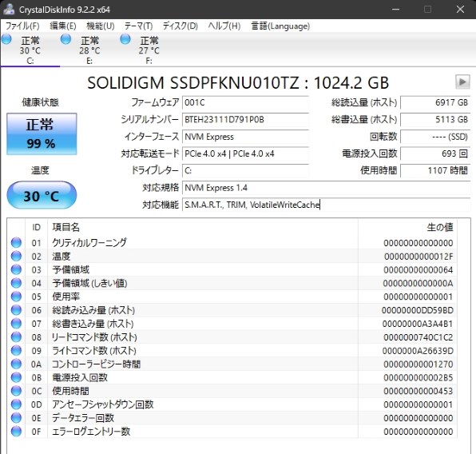Click the status icon for クリティカルワーニング row
The width and height of the screenshot is (476, 454).
click(16, 242)
